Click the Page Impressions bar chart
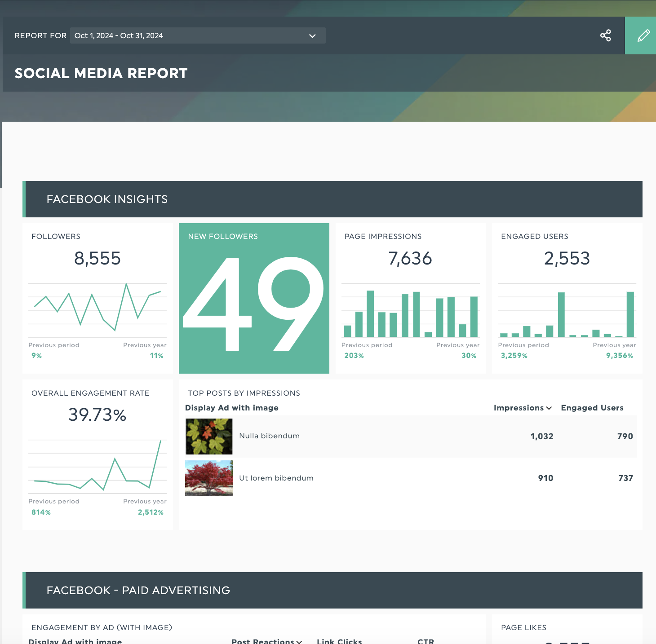Viewport: 656px width, 644px height. 411,310
